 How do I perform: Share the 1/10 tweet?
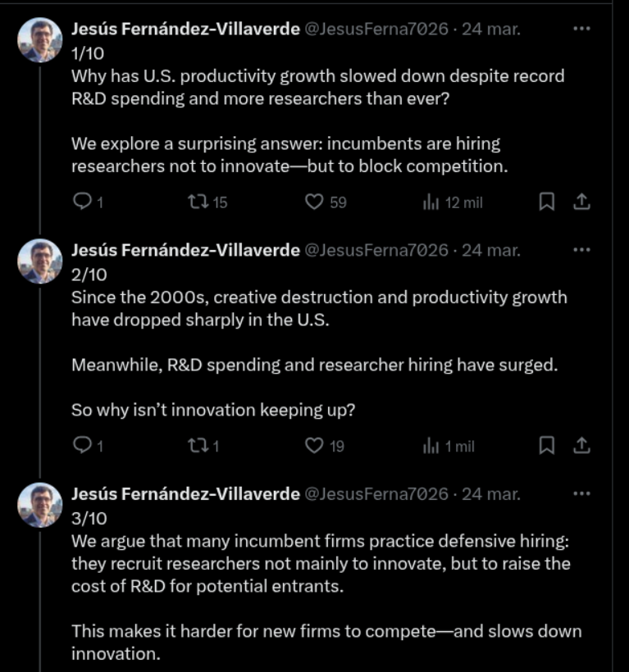pyautogui.click(x=581, y=202)
